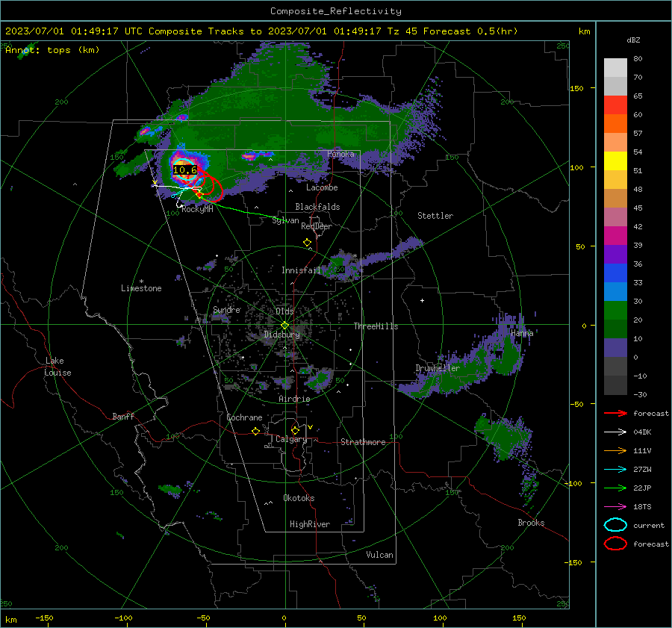Click the Strathmore town label
672x628 pixels.
tap(363, 442)
